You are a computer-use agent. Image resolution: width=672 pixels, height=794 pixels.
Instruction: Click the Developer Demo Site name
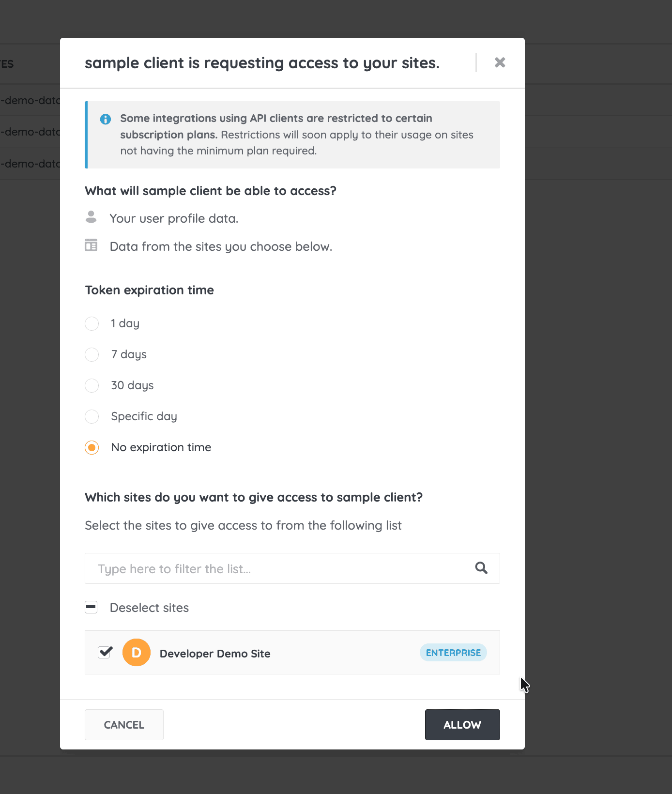[215, 654]
